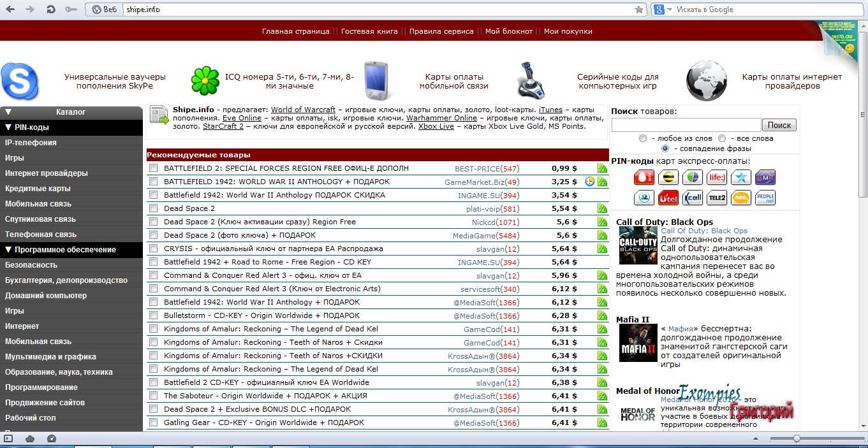Screen dimensions: 868x448
Task: Reload the page with the refresh icon
Action: point(51,10)
